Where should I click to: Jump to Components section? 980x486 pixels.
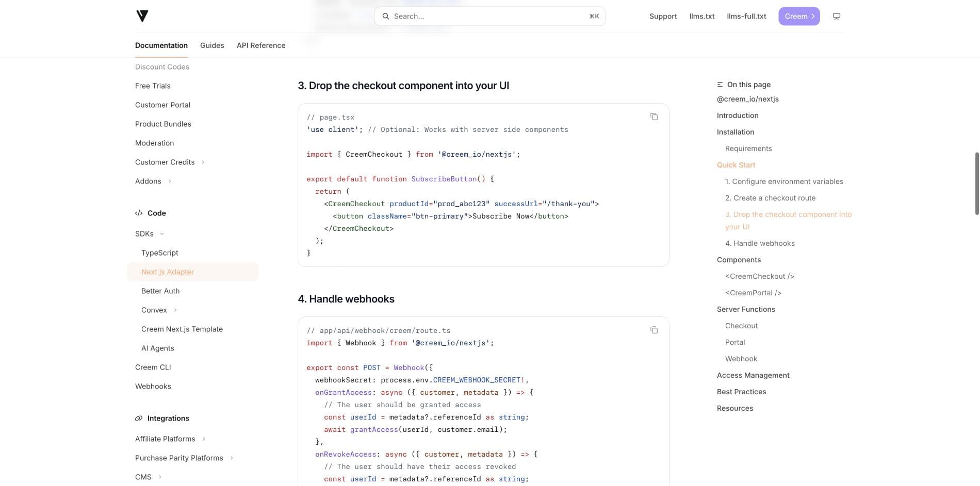[739, 260]
